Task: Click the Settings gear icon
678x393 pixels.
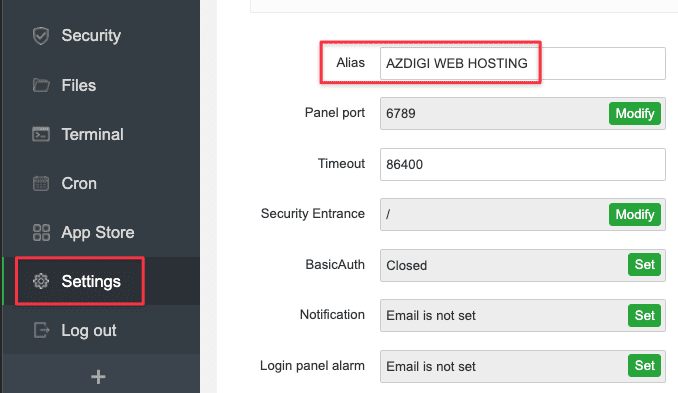Action: click(x=41, y=281)
